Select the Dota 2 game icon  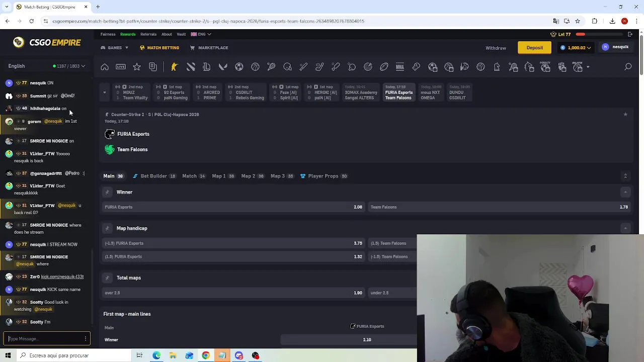191,67
